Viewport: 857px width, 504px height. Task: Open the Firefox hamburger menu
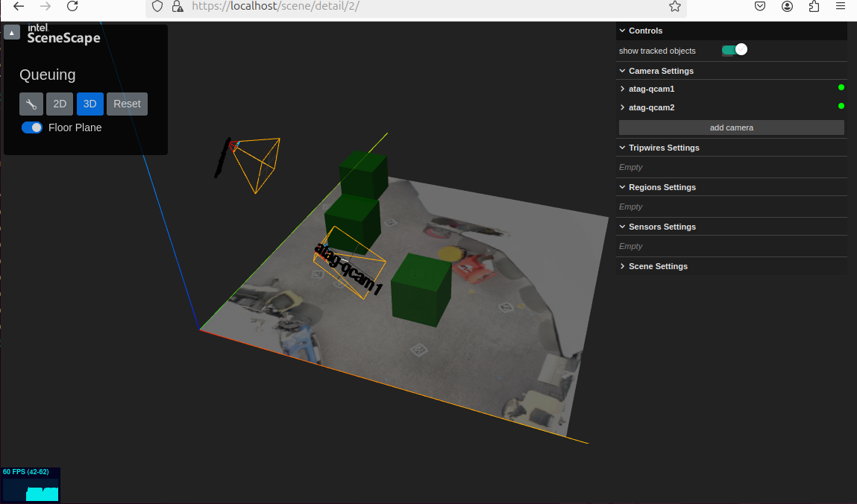tap(841, 6)
